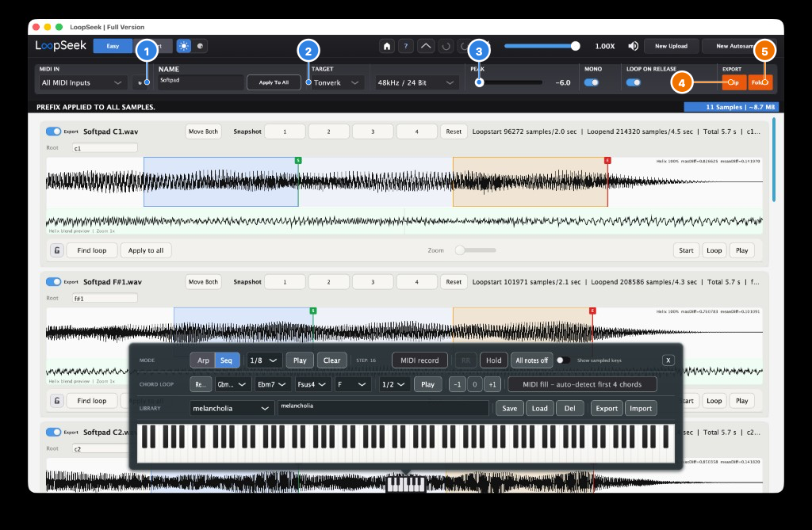Open the Ebm7 chord dropdown
812x530 pixels.
272,384
